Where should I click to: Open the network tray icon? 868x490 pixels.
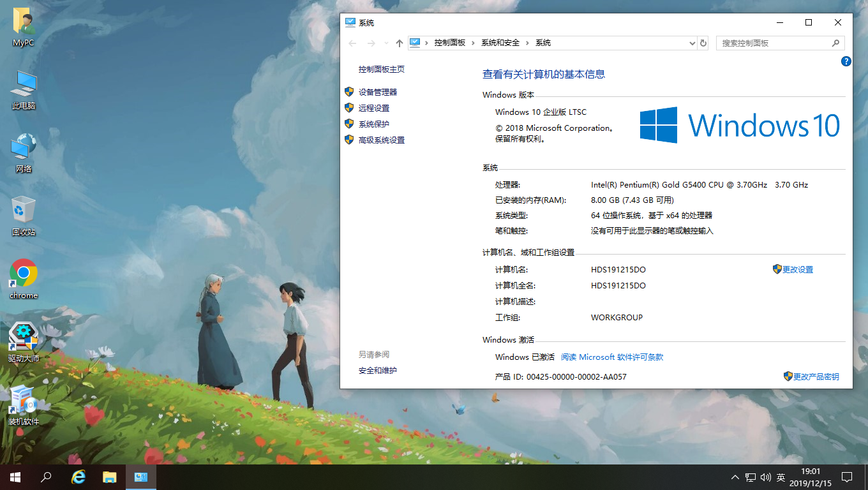point(751,477)
